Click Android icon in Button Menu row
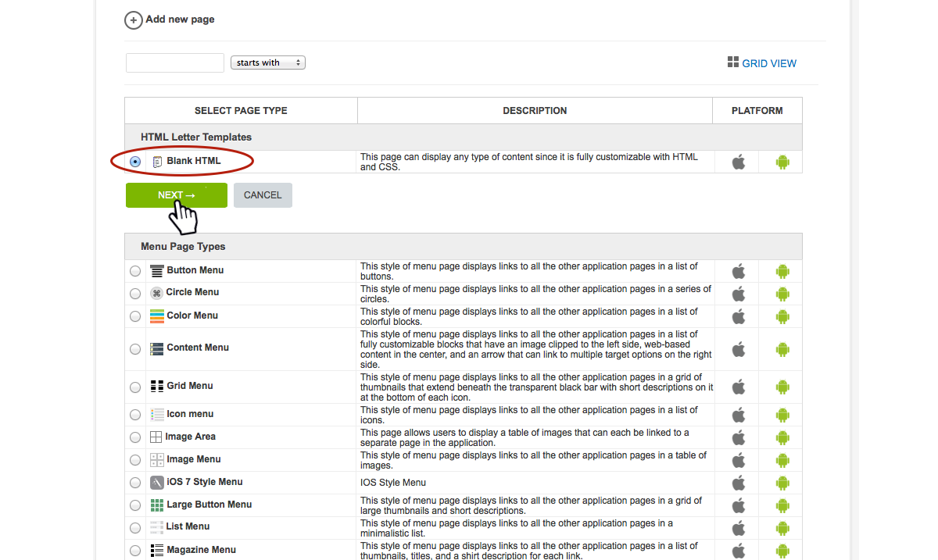The height and width of the screenshot is (560, 938). pyautogui.click(x=782, y=271)
